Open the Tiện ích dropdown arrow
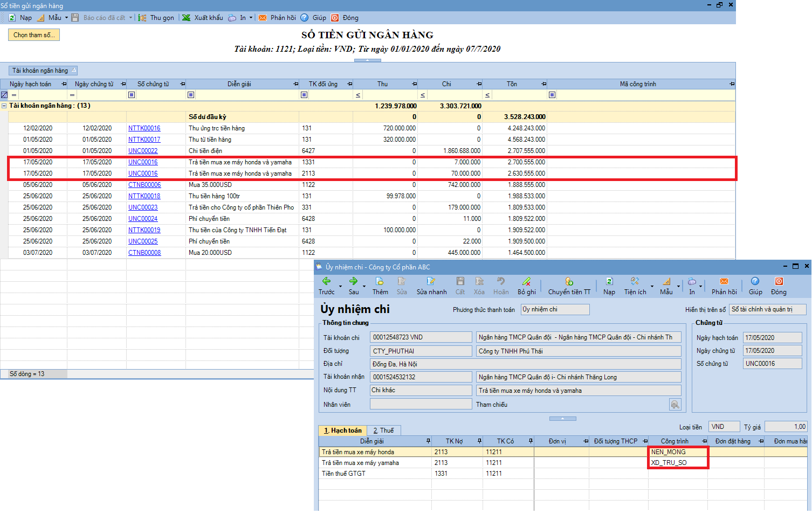This screenshot has height=514, width=812. 652,286
